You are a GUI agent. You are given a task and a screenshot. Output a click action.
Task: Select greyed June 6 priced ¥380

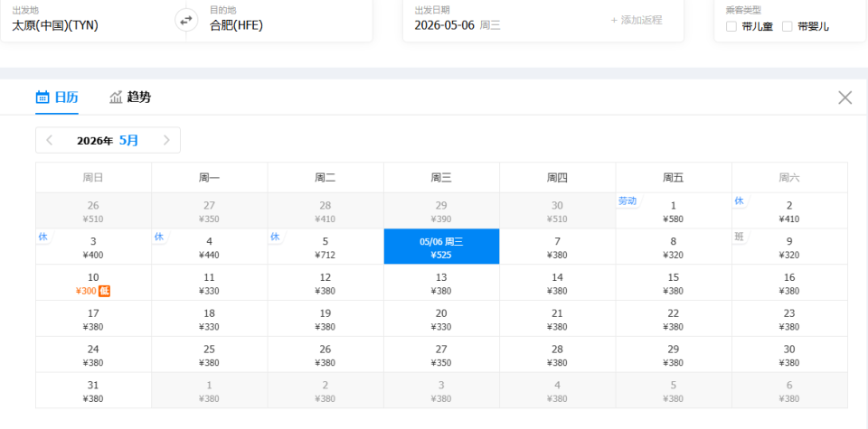(790, 390)
